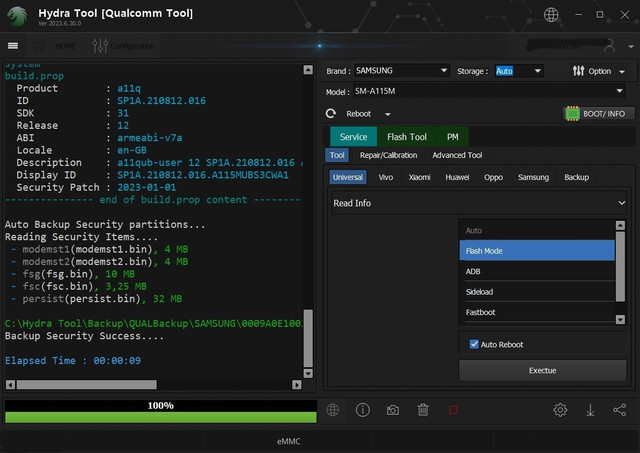The width and height of the screenshot is (640, 453).
Task: Click the eMMC status bar entry
Action: coord(288,441)
